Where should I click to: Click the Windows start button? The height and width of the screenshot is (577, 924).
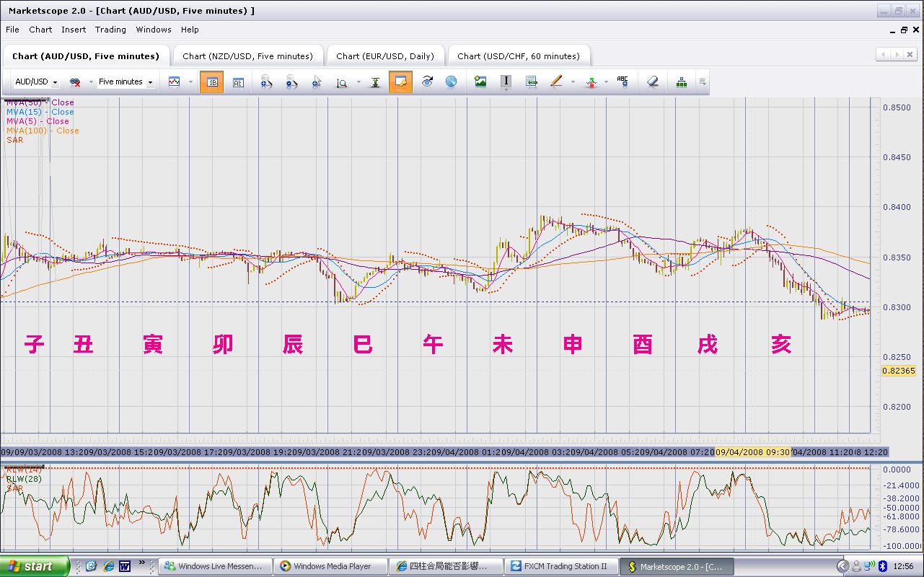35,566
